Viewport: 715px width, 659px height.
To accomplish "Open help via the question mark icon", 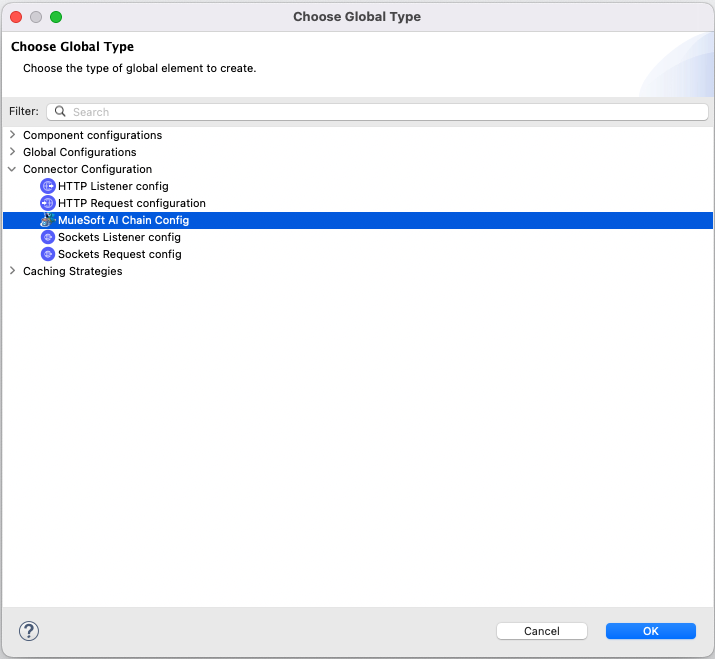I will (28, 630).
